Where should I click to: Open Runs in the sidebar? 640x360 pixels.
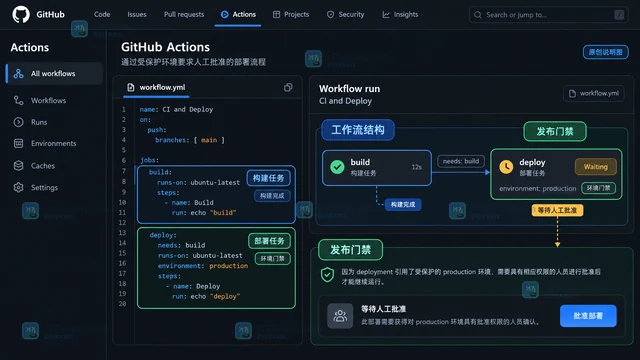(x=39, y=122)
